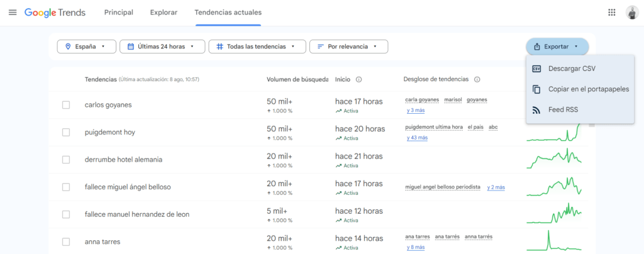The image size is (644, 254).
Task: Click the 'goyanes' related query
Action: [477, 100]
